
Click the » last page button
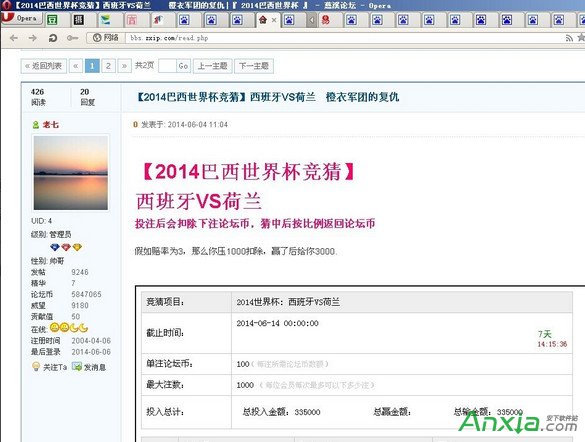124,66
